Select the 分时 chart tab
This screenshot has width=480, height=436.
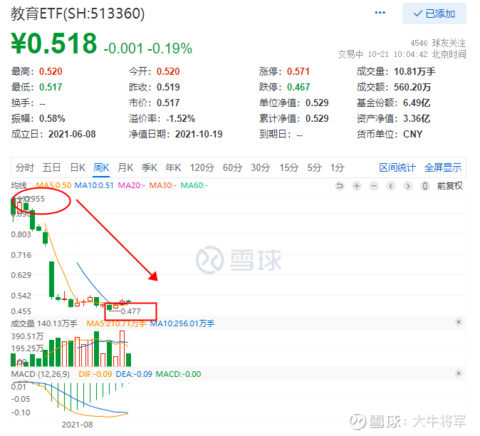pyautogui.click(x=25, y=167)
